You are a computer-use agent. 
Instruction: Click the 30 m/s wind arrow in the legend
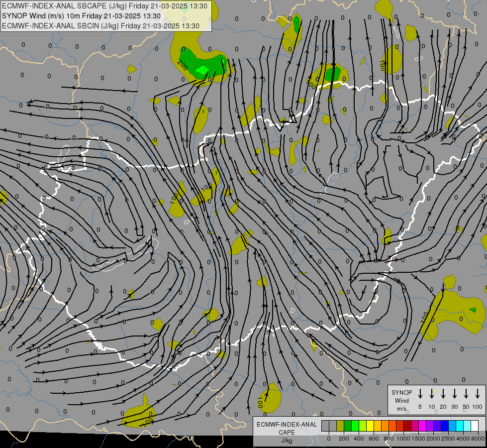[454, 393]
